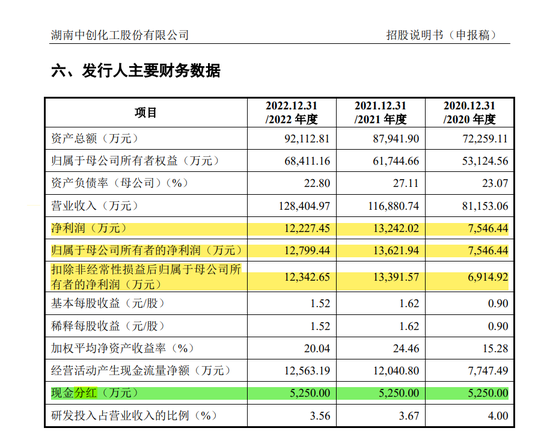Click value 13,242.02
The width and height of the screenshot is (550, 431).
(396, 229)
